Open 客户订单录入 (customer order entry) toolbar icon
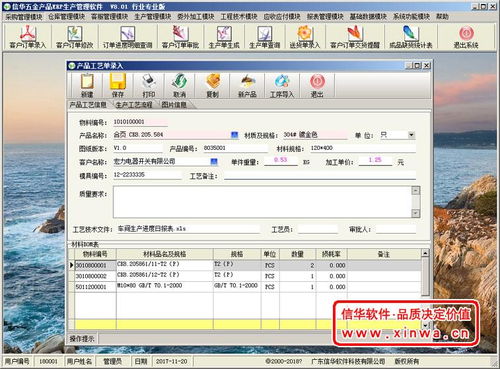 point(28,37)
